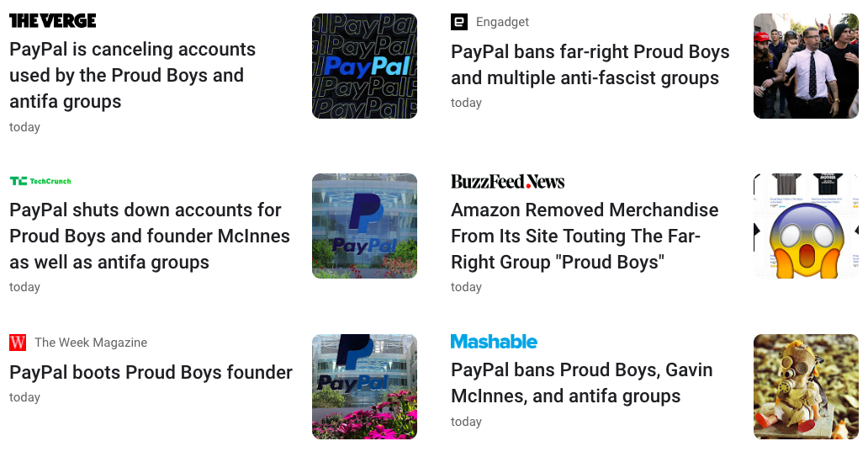Click "The Week Magazine" source name

[x=91, y=343]
